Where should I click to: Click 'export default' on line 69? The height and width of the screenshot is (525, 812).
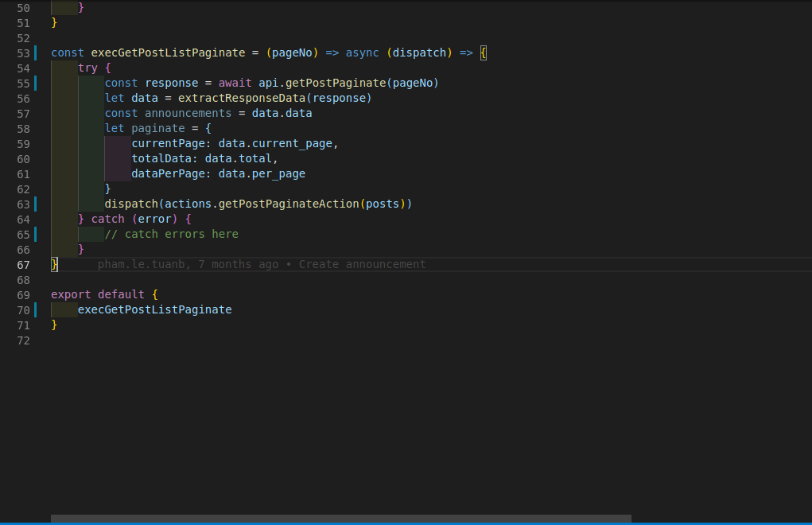click(x=97, y=294)
